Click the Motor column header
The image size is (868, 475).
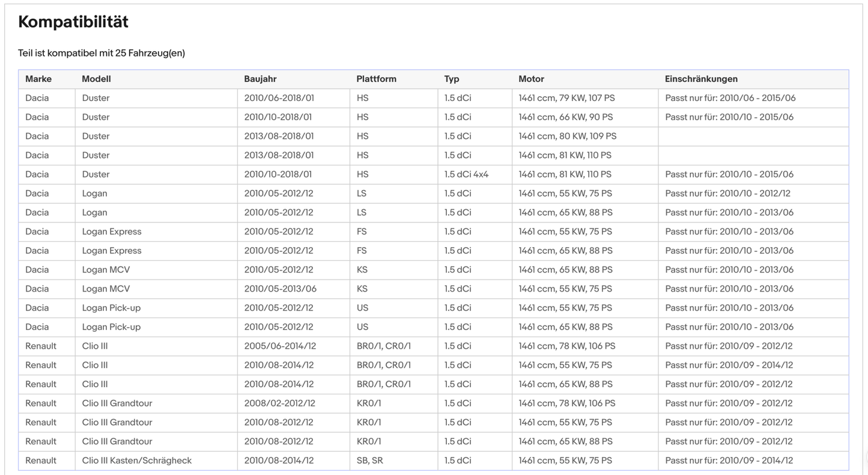point(531,79)
